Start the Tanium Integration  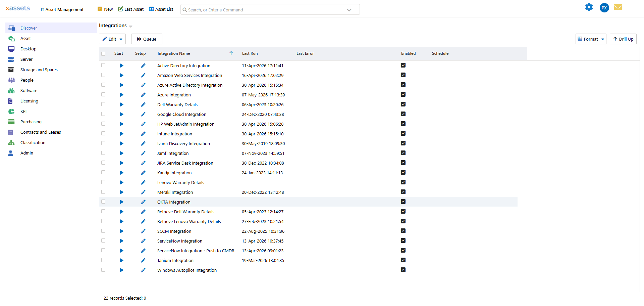click(x=121, y=260)
